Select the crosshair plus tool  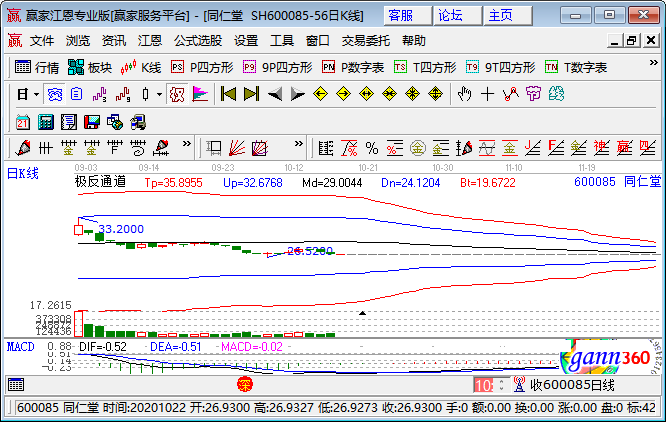tap(487, 94)
